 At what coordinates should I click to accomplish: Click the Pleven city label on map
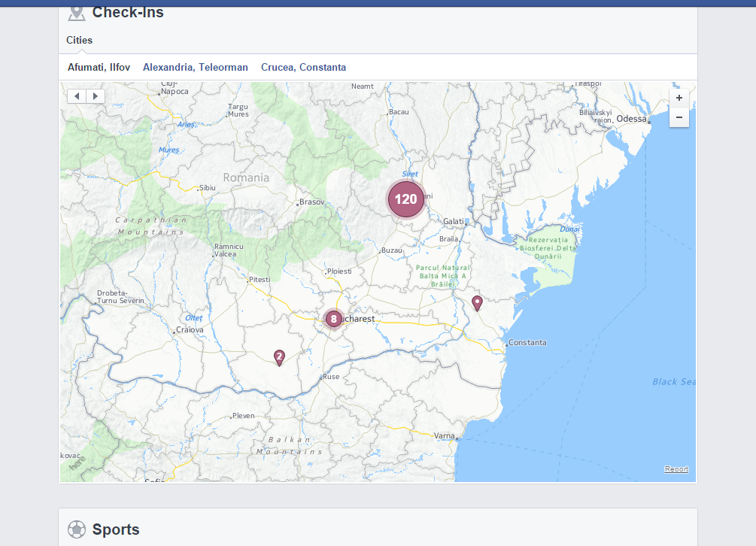(244, 415)
